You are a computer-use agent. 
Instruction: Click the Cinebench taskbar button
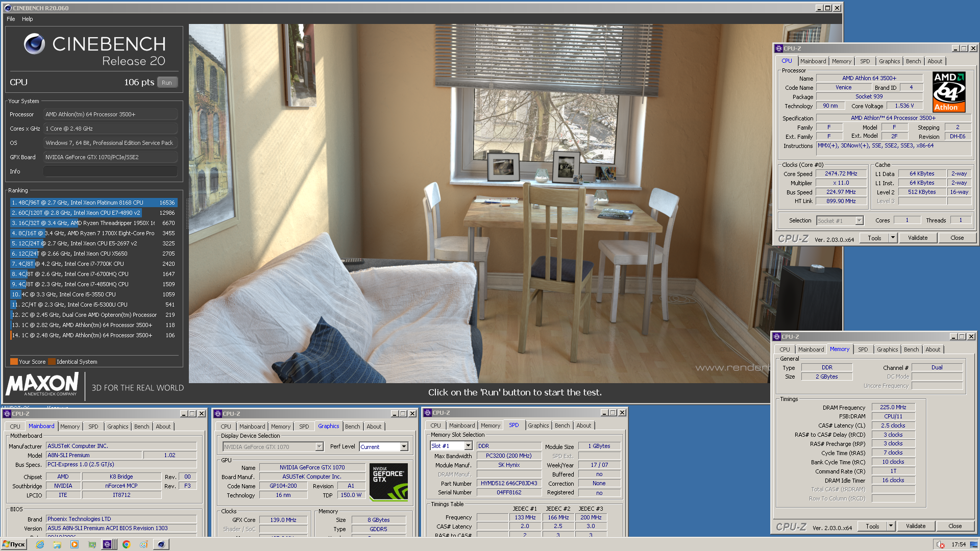(161, 544)
